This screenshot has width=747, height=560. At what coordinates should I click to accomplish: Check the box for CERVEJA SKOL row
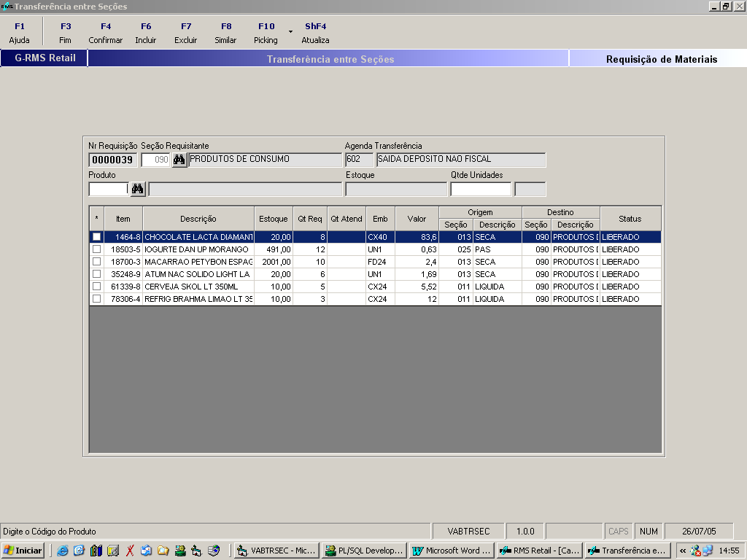pyautogui.click(x=97, y=286)
